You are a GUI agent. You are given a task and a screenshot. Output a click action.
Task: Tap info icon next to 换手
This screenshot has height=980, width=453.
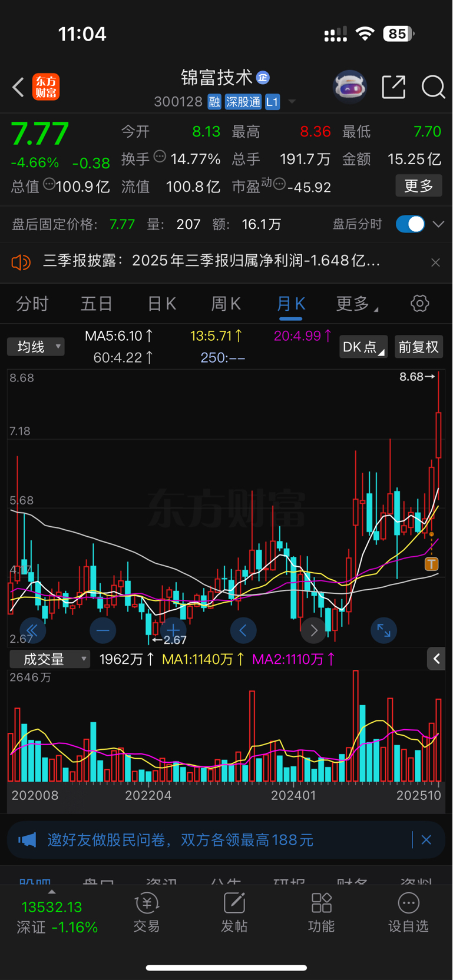pyautogui.click(x=160, y=157)
